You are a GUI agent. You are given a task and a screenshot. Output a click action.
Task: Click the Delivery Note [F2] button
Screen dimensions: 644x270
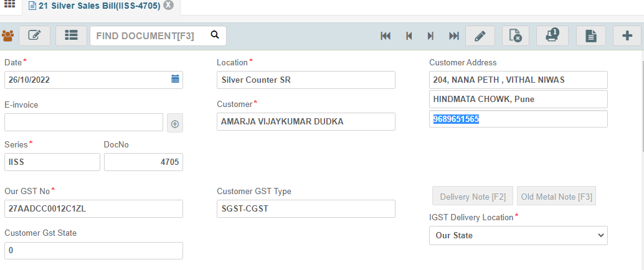pos(473,196)
